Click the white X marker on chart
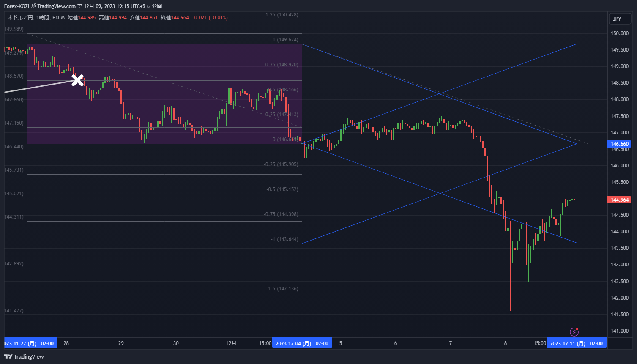637x364 pixels. click(x=77, y=80)
